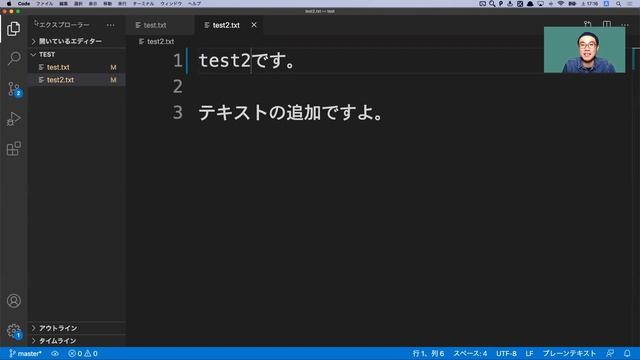Image resolution: width=640 pixels, height=360 pixels.
Task: Open Spotlight search in the menu bar
Action: click(x=619, y=4)
